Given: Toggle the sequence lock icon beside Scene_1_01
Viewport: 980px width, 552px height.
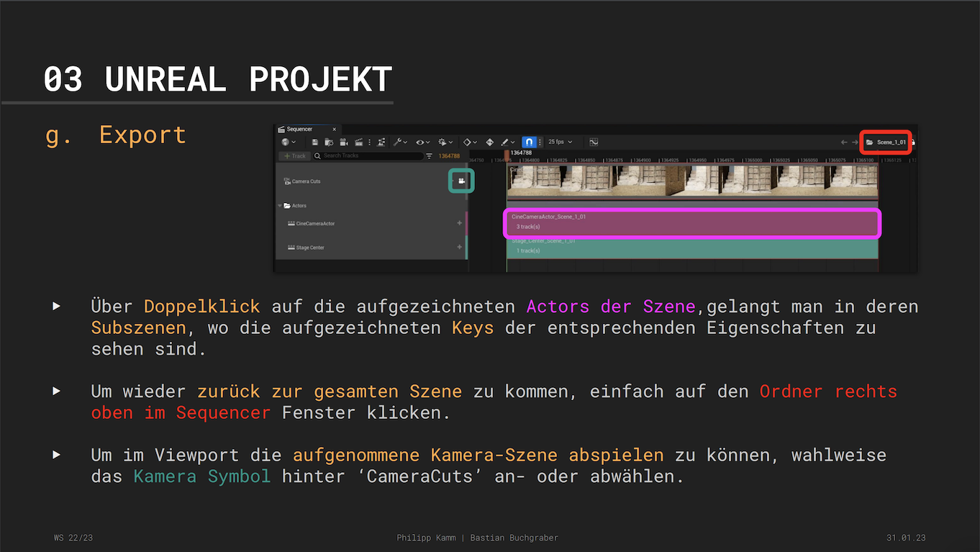Looking at the screenshot, I should coord(913,142).
